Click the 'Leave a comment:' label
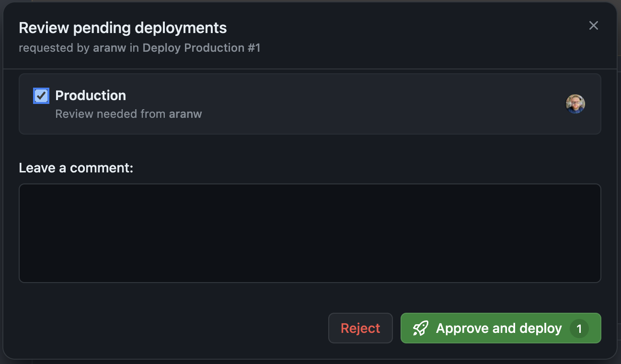 76,168
